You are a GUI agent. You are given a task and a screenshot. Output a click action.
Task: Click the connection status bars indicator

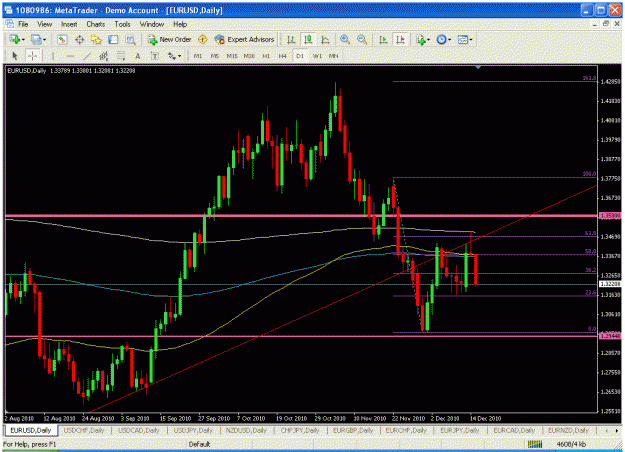(535, 444)
